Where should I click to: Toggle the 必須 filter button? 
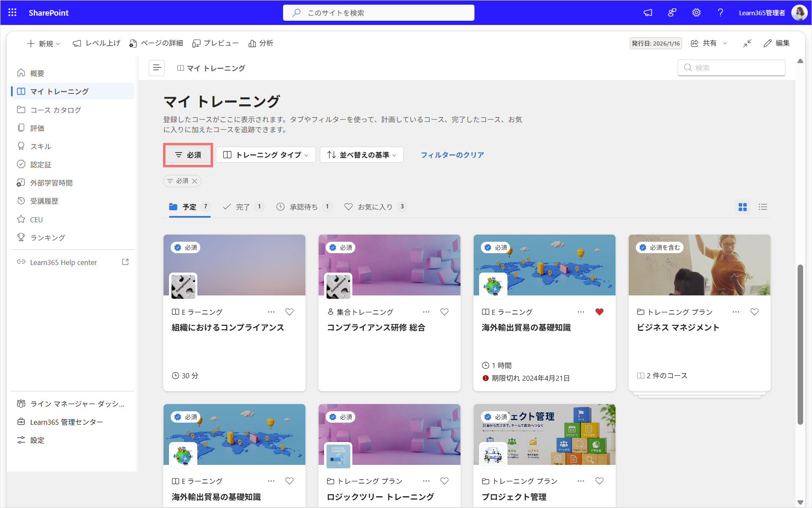click(188, 155)
